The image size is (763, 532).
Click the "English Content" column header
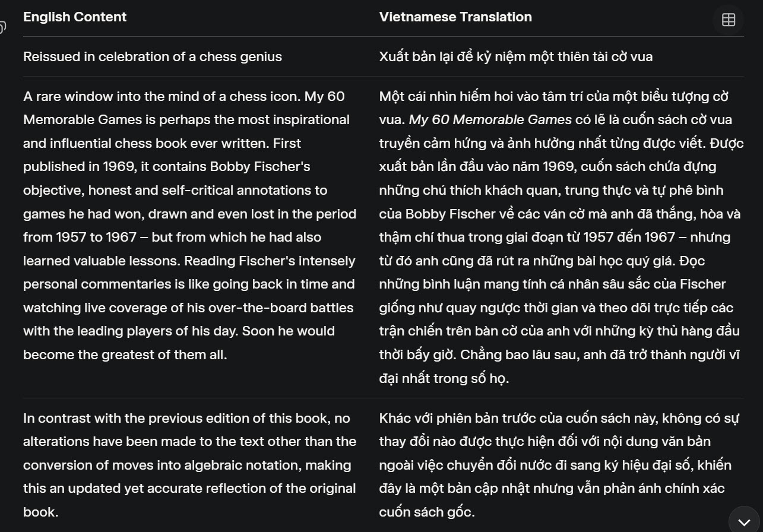coord(75,17)
